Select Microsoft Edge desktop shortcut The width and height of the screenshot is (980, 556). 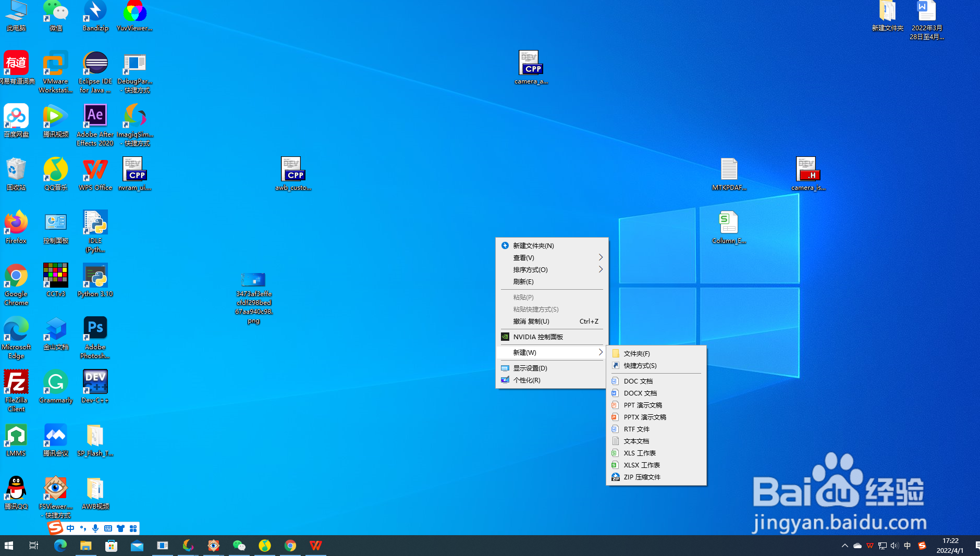click(x=16, y=338)
